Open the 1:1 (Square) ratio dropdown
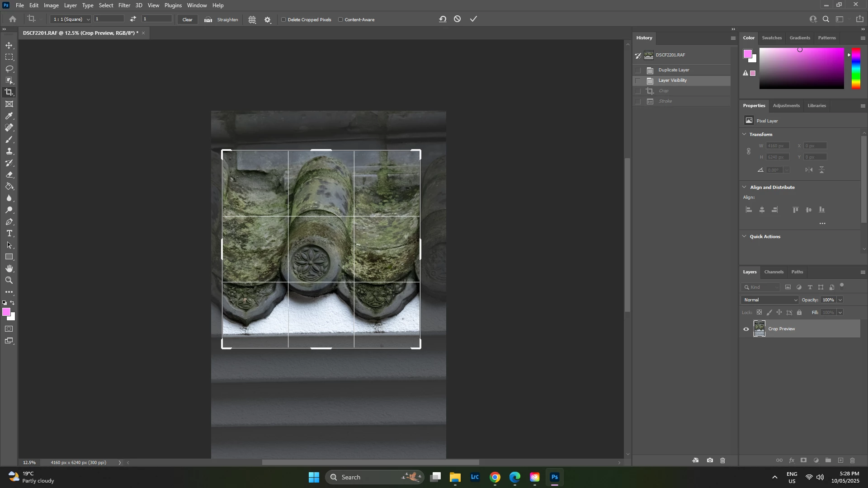 71,19
